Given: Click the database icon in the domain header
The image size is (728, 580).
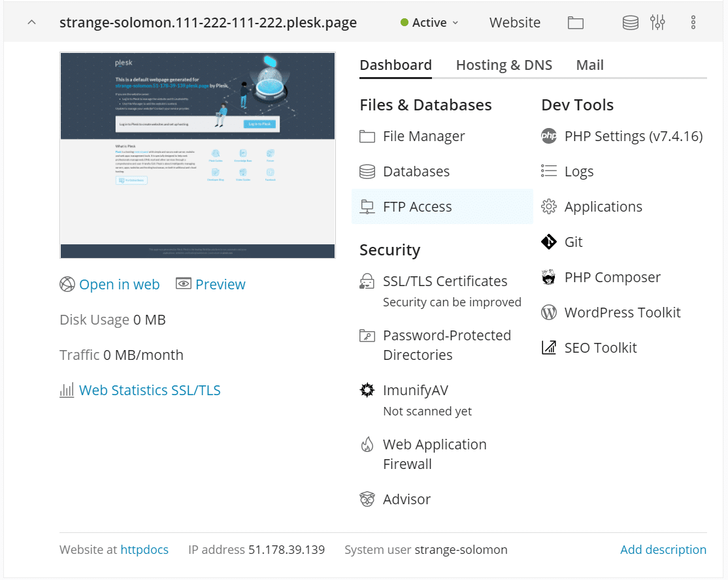Looking at the screenshot, I should click(630, 23).
